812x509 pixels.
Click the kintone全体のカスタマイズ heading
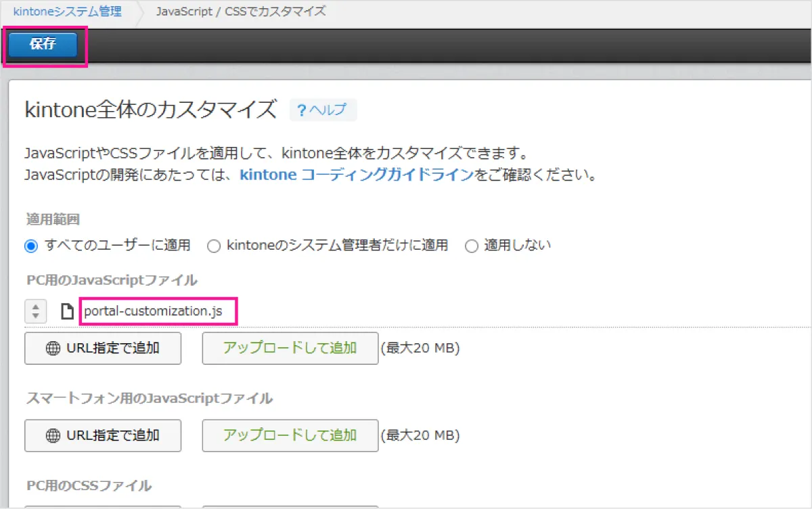150,110
